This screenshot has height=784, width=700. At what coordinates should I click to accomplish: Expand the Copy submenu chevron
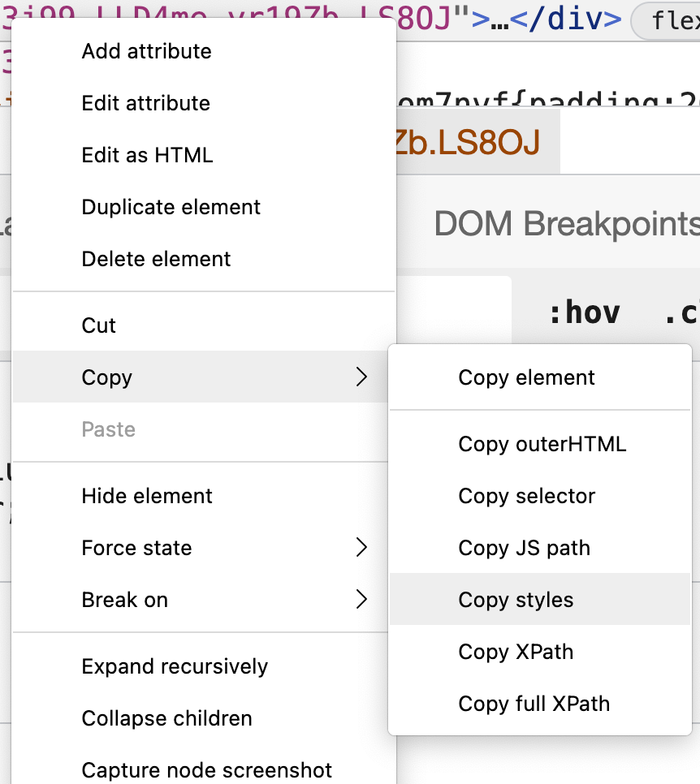[x=361, y=377]
